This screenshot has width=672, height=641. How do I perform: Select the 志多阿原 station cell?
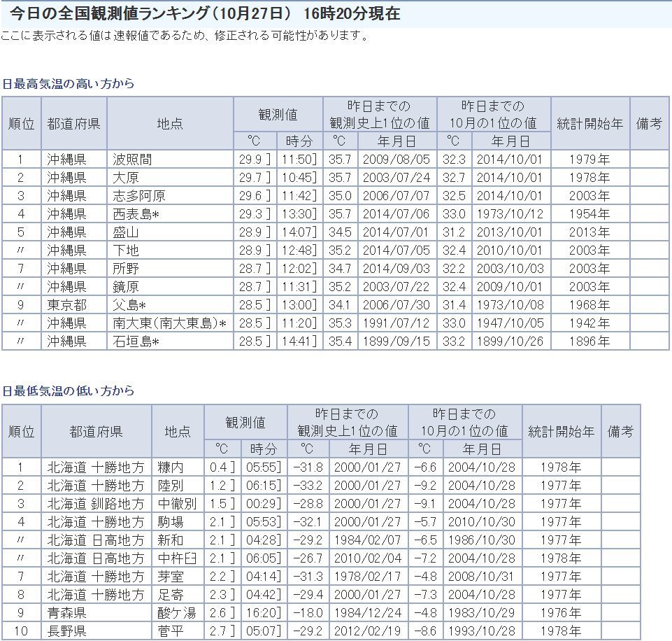(170, 195)
